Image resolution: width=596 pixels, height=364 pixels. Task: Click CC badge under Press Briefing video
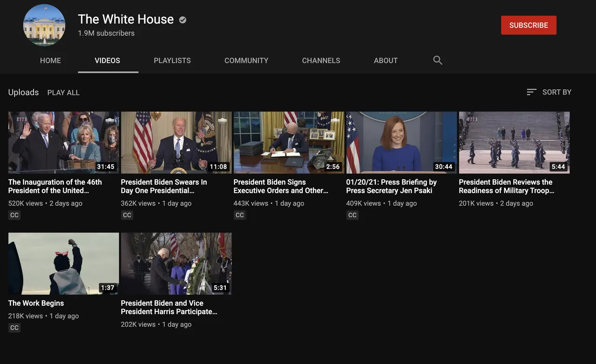coord(352,215)
